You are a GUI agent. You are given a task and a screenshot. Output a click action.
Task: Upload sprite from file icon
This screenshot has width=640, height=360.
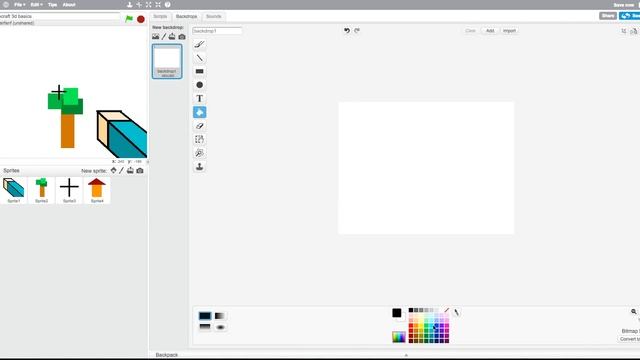[130, 170]
